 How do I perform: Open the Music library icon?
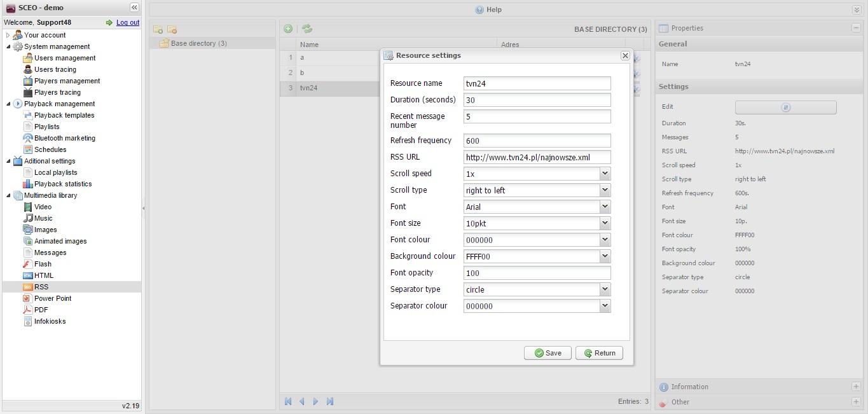click(x=28, y=218)
